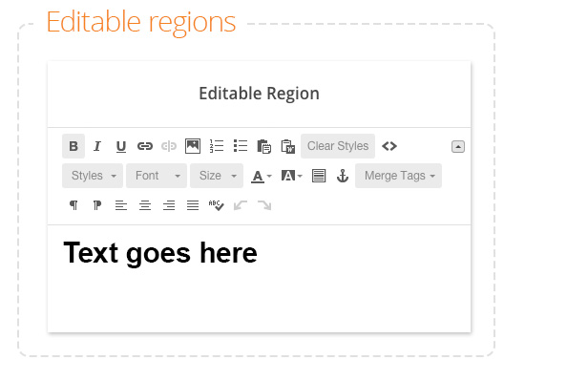Click into the Text goes here area
588x381 pixels.
point(259,278)
